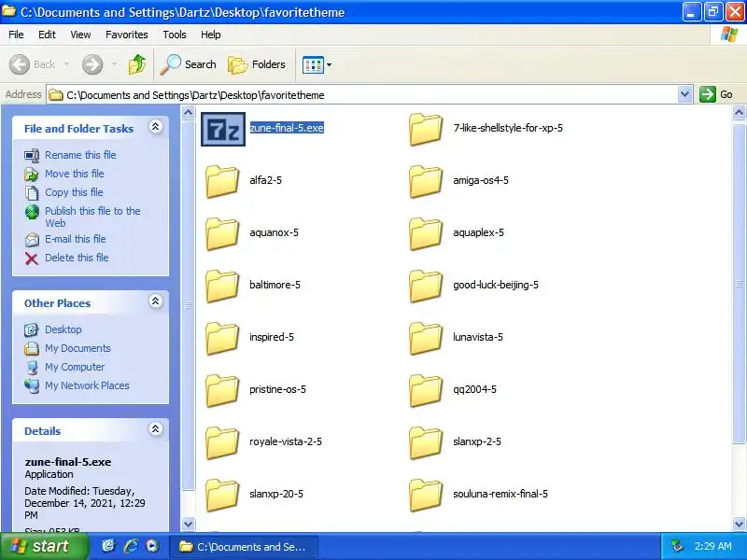The height and width of the screenshot is (560, 747).
Task: Click Delete this file link
Action: [77, 258]
